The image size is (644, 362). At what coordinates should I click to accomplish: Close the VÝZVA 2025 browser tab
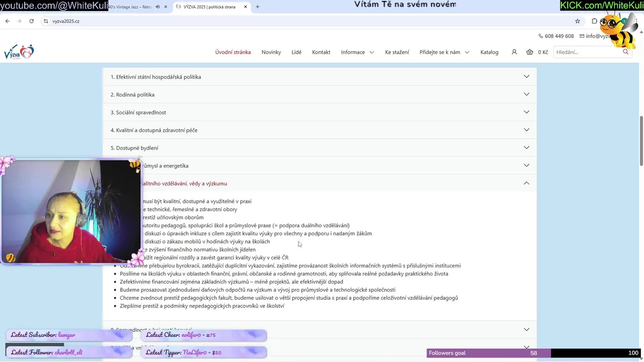[x=246, y=7]
